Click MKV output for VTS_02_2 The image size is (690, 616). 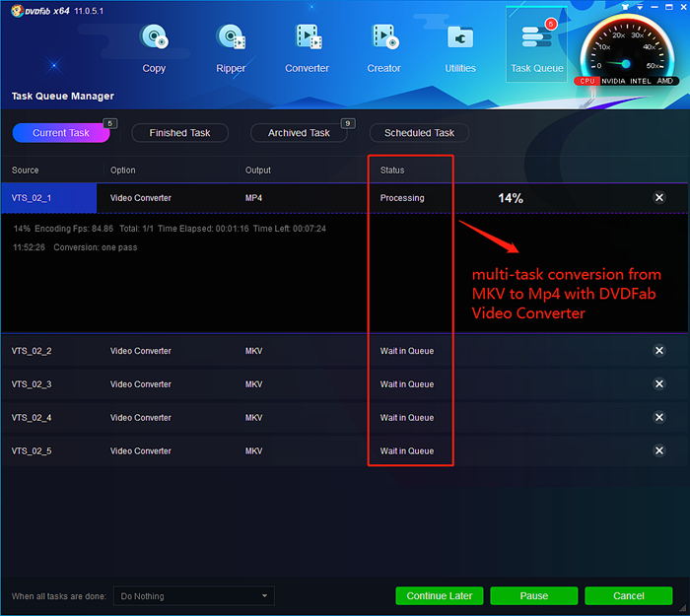tap(253, 351)
